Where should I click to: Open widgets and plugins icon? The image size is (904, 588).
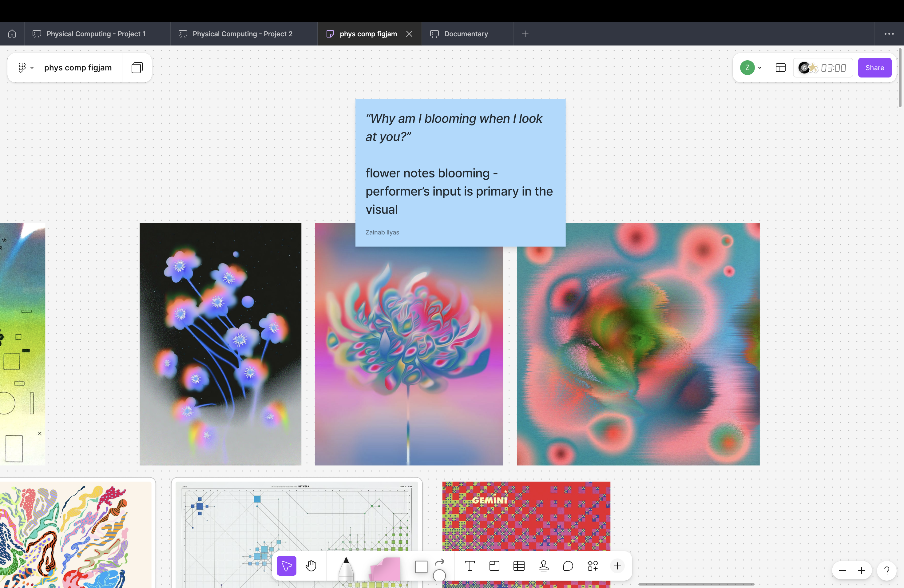coord(593,566)
